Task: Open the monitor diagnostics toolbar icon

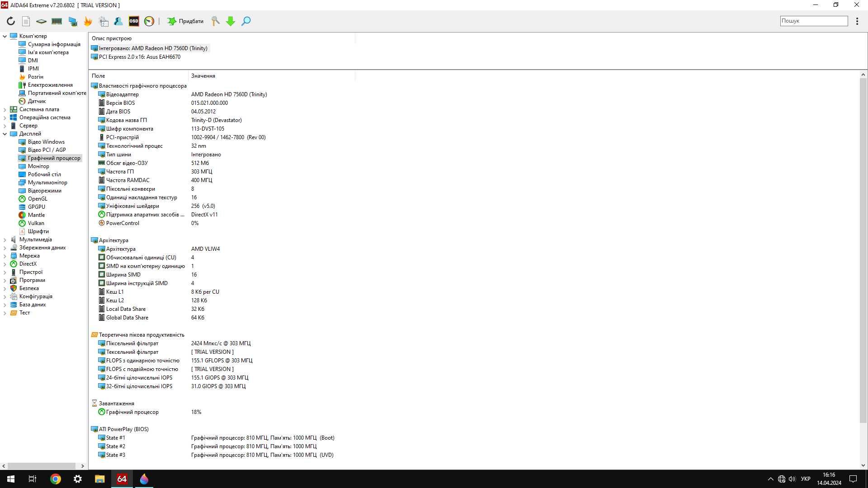Action: [72, 21]
